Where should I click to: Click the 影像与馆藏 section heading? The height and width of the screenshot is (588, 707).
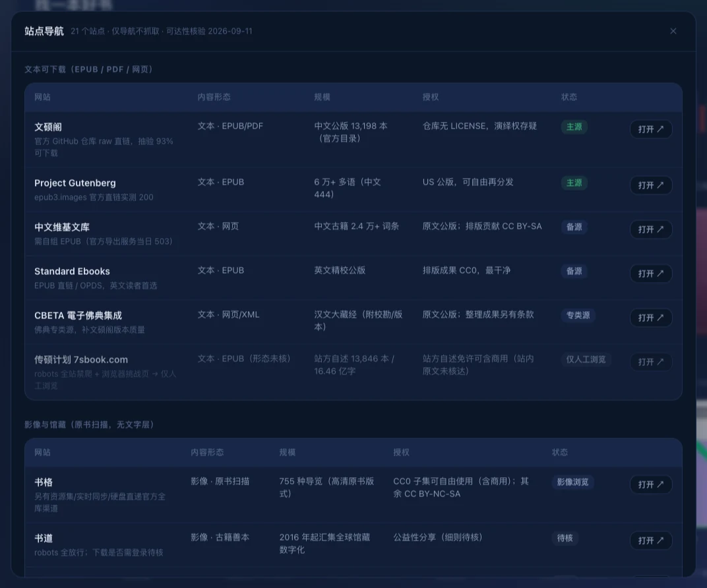click(x=89, y=425)
